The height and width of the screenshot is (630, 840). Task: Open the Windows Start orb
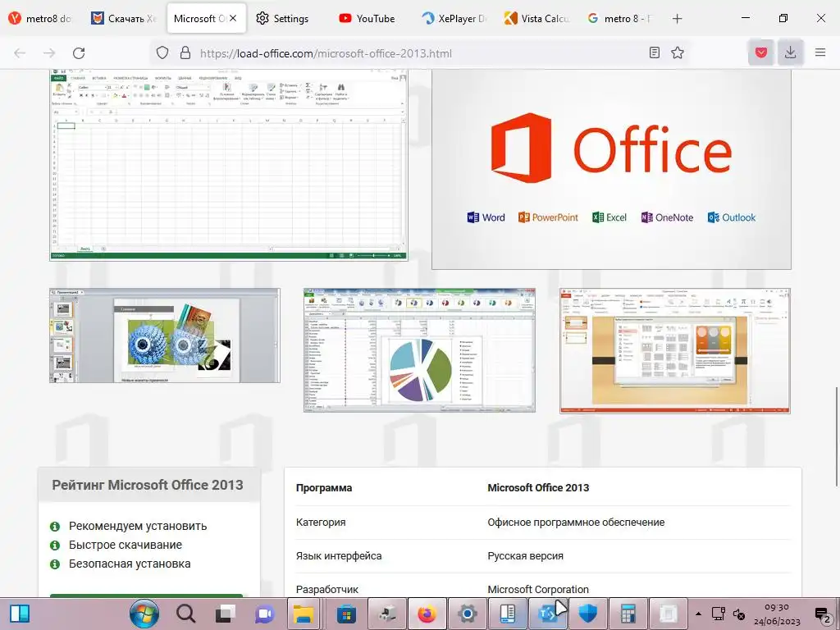[144, 614]
